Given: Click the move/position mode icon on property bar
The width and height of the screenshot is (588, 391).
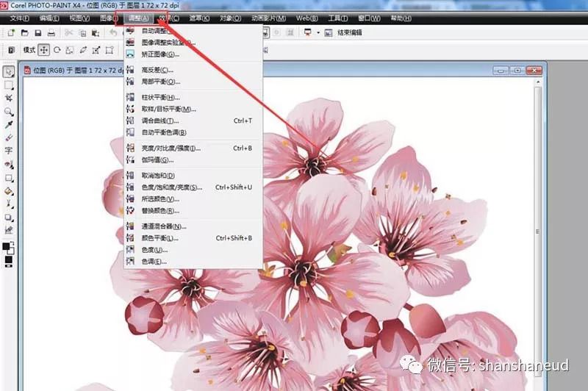Looking at the screenshot, I should [x=44, y=50].
